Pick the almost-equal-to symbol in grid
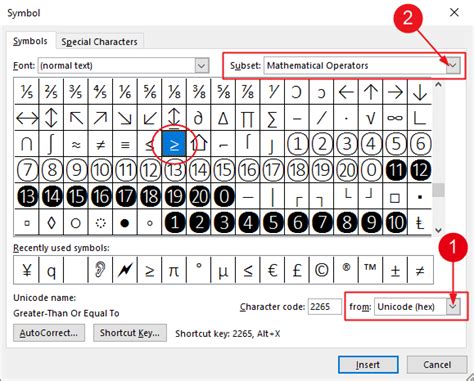474x381 pixels. (76, 144)
